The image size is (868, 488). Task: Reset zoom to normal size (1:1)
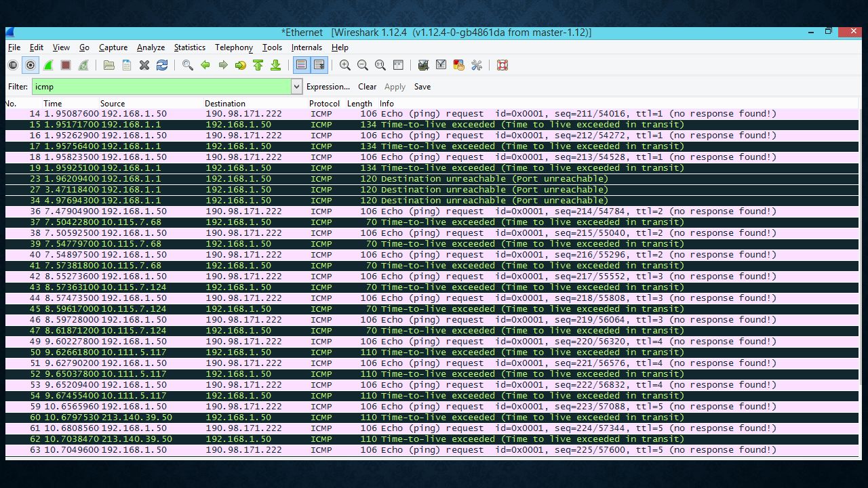(380, 65)
